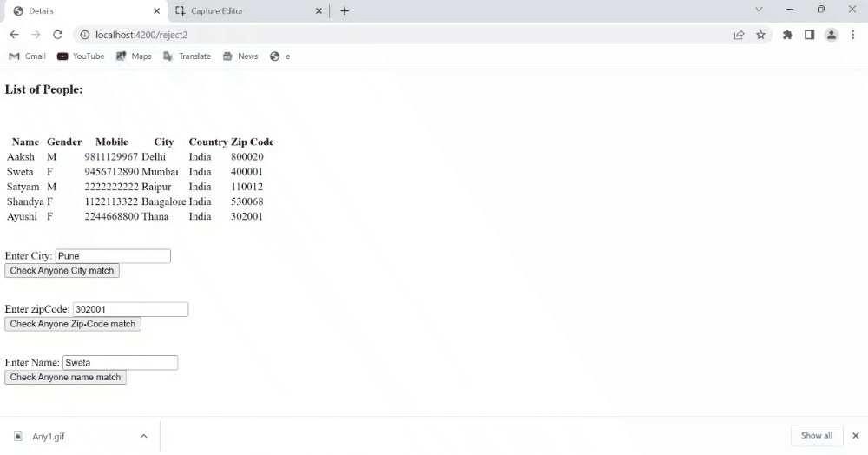Image resolution: width=868 pixels, height=455 pixels.
Task: Focus the Enter City input field
Action: pos(113,256)
